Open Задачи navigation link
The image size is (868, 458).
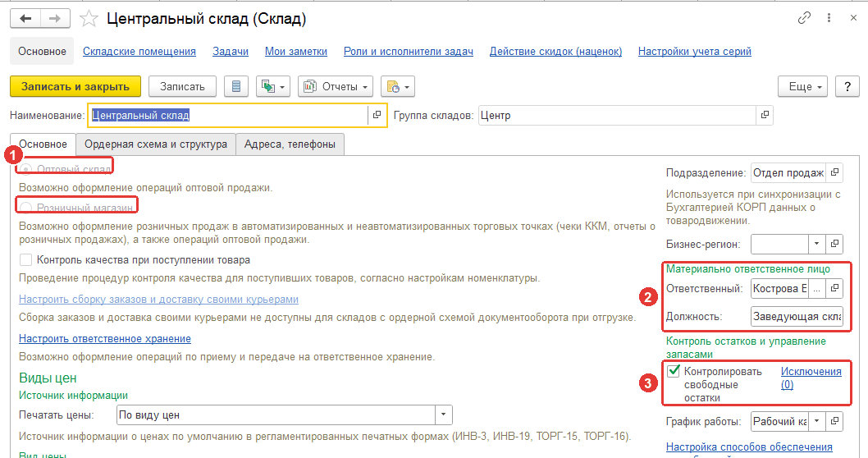[x=231, y=52]
